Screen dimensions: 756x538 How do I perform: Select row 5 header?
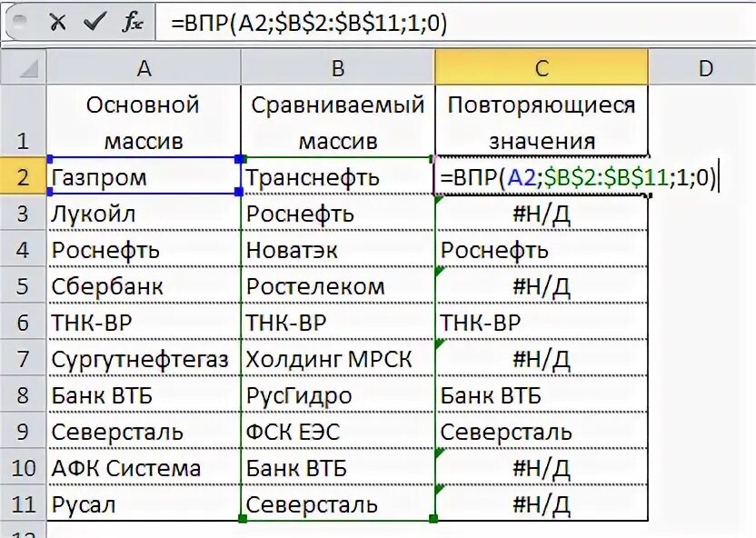[23, 285]
